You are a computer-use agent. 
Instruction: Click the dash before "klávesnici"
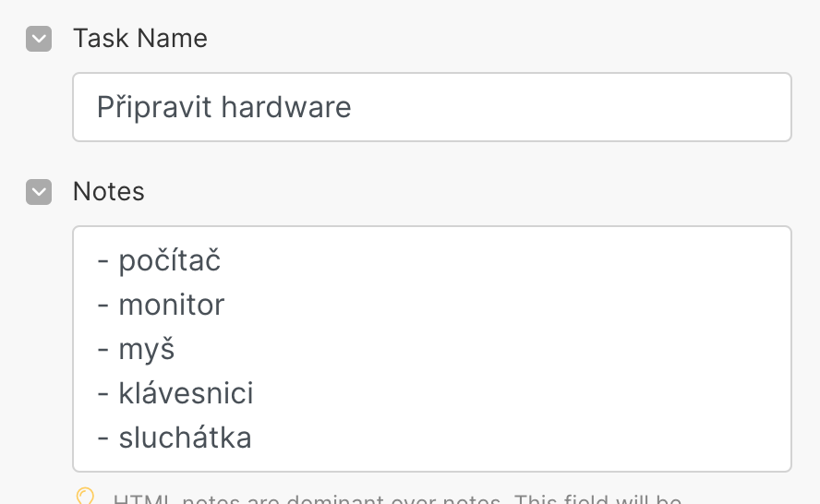pos(103,393)
